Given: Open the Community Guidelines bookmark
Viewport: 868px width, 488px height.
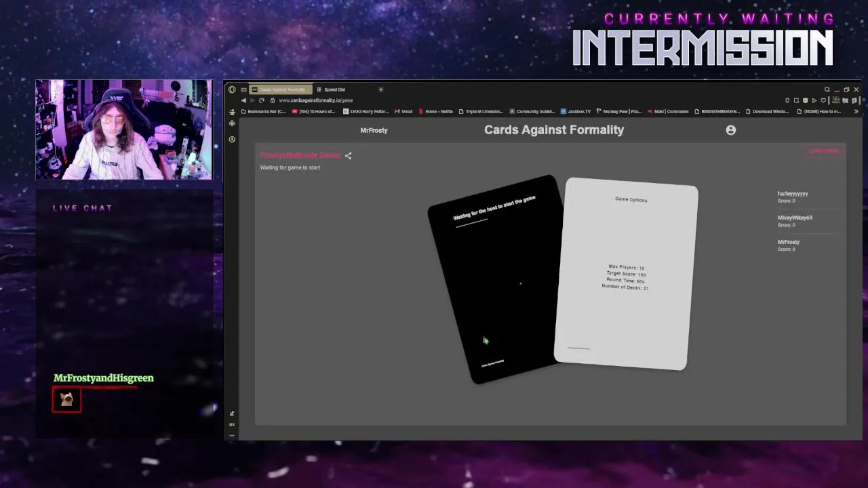Looking at the screenshot, I should coord(532,111).
